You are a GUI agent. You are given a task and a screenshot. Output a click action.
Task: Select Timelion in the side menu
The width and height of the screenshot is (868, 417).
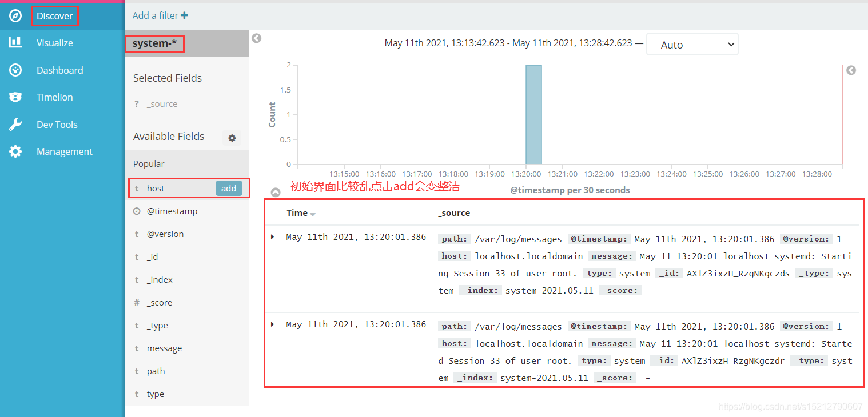pyautogui.click(x=55, y=97)
